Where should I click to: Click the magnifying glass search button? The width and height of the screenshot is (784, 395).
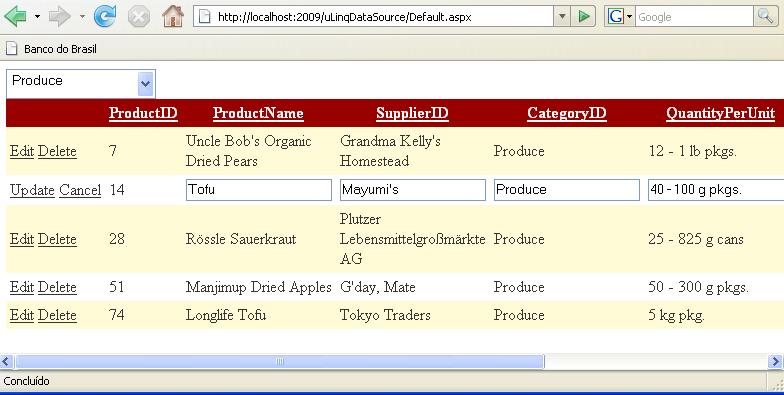point(766,16)
